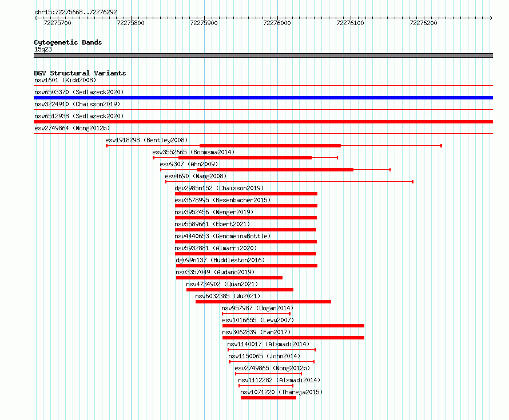Click the chr15:72275668..72276292 region label
Viewport: 509px width, 420px height.
point(75,12)
